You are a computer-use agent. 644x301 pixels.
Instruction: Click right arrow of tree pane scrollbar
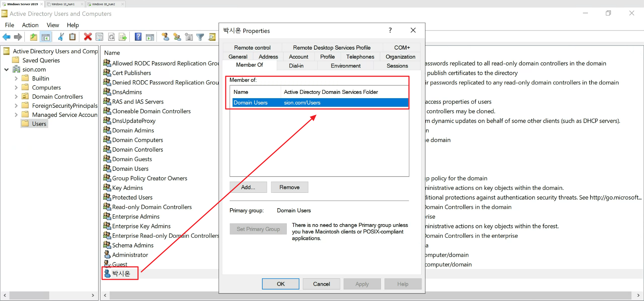tap(93, 295)
